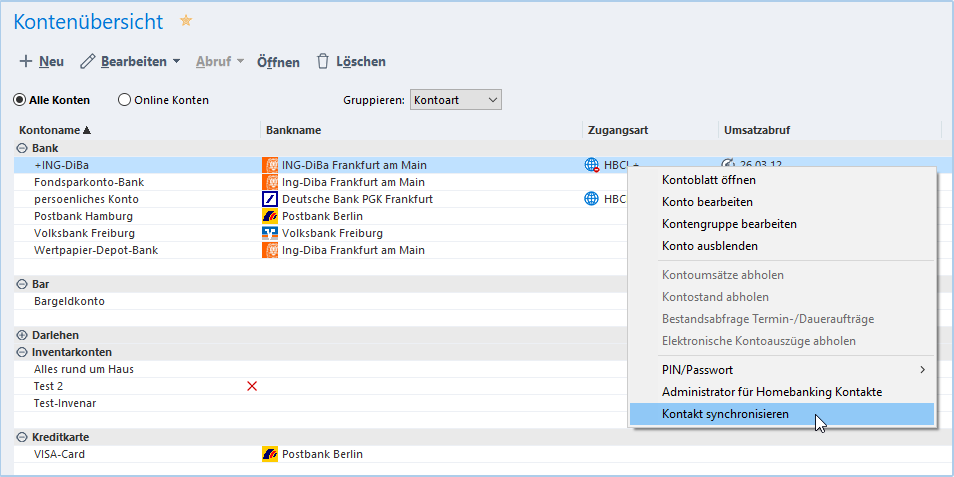The width and height of the screenshot is (954, 477).
Task: Click the Postbank logo in VISA-Card row
Action: [x=269, y=454]
